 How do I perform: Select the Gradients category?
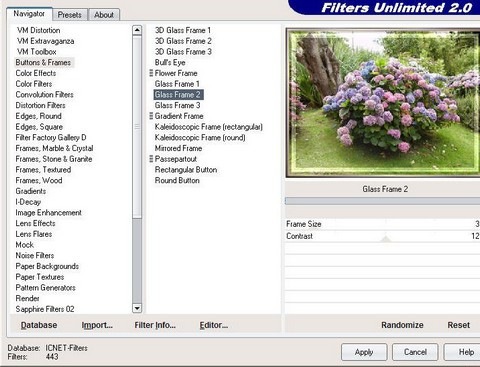coord(31,191)
